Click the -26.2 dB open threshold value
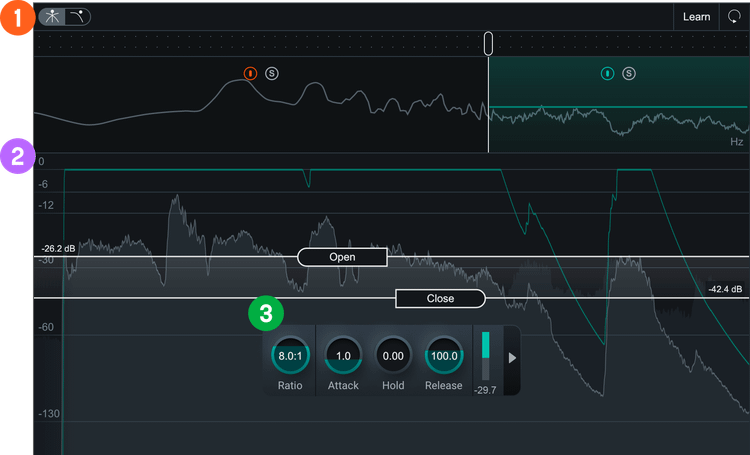 tap(58, 249)
